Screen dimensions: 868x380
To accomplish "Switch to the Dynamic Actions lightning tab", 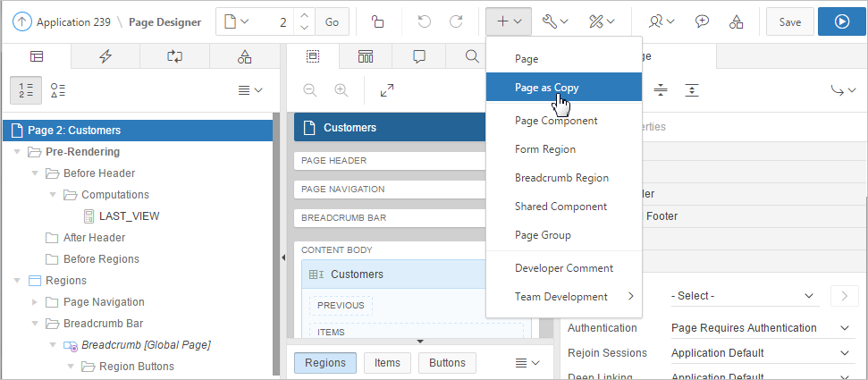I will point(105,56).
